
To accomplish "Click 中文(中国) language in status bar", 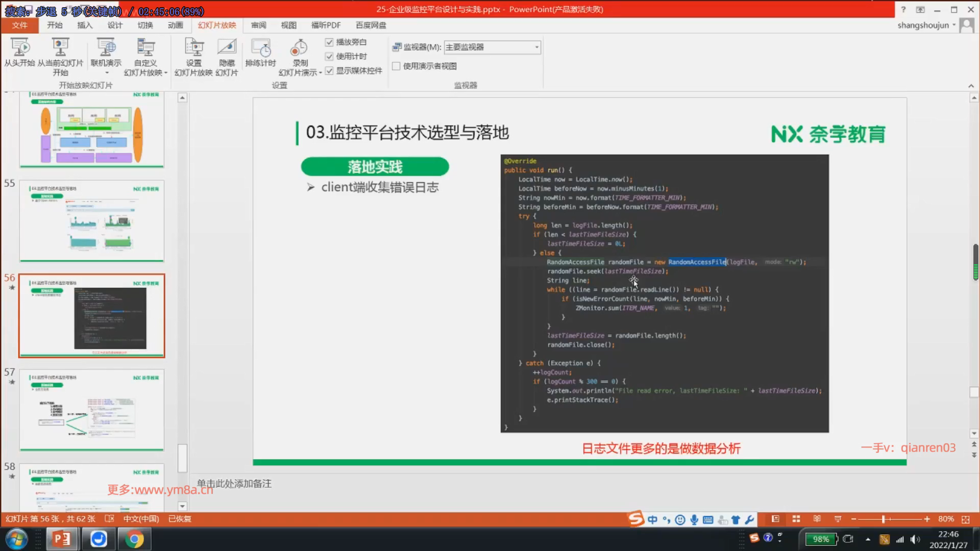I will point(141,519).
